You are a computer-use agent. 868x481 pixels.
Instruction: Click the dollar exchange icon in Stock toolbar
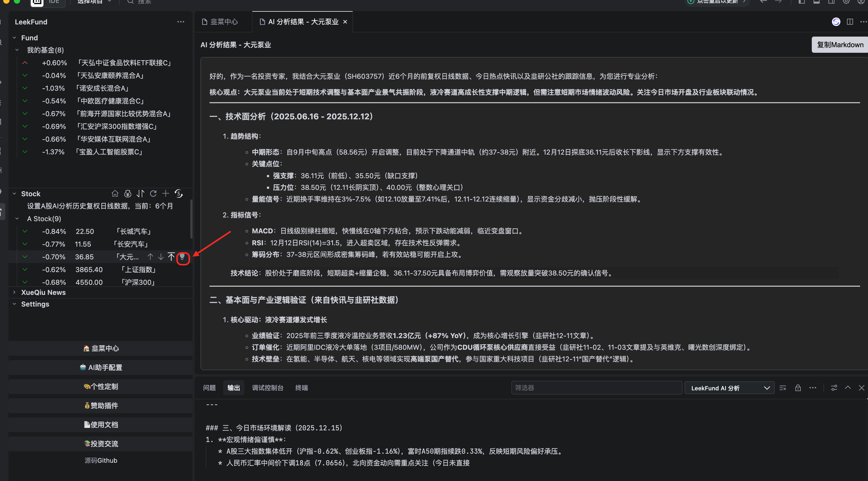point(179,194)
